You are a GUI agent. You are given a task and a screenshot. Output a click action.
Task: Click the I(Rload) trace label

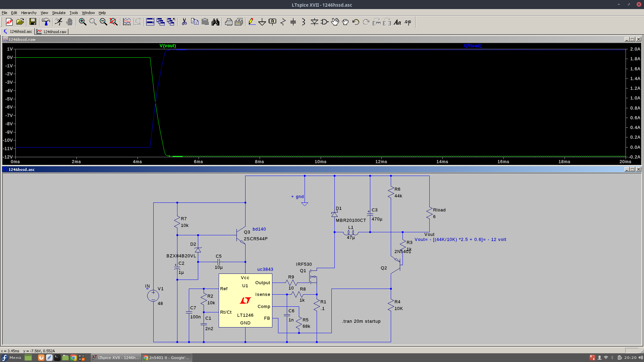tap(473, 46)
